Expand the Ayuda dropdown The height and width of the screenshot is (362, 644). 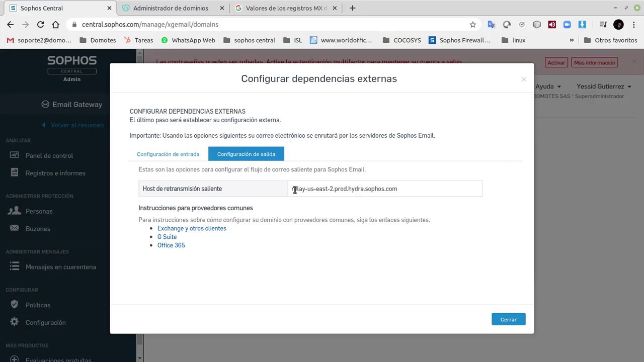click(x=548, y=86)
